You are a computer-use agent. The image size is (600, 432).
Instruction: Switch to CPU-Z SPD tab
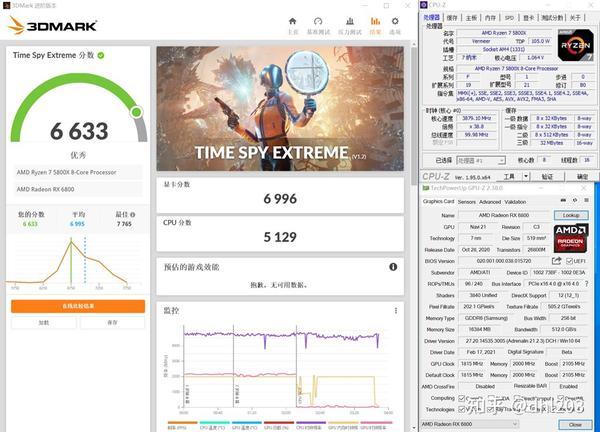pos(509,18)
